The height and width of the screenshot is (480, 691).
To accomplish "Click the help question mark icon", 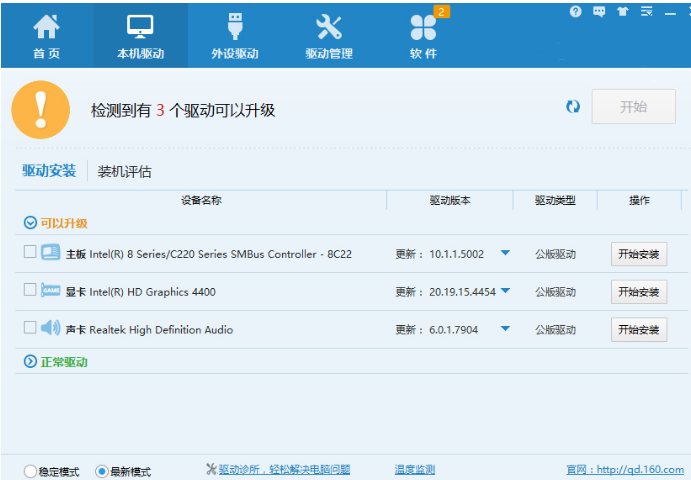I will tap(576, 12).
